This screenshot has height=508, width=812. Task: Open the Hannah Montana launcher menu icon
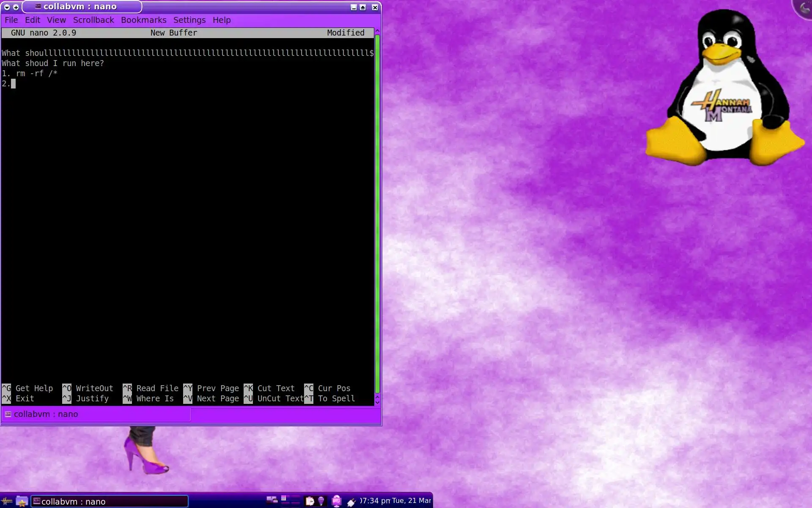[x=7, y=501]
